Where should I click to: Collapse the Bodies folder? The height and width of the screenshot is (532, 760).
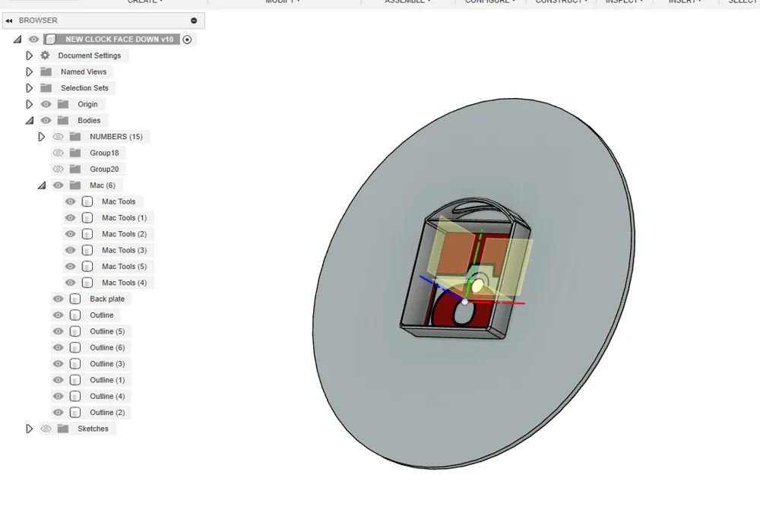coord(30,120)
